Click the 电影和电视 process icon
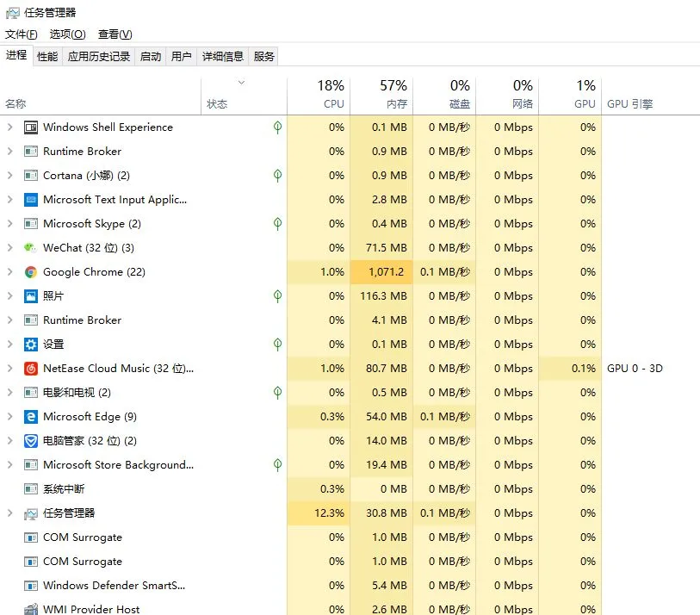This screenshot has height=615, width=700. (31, 393)
